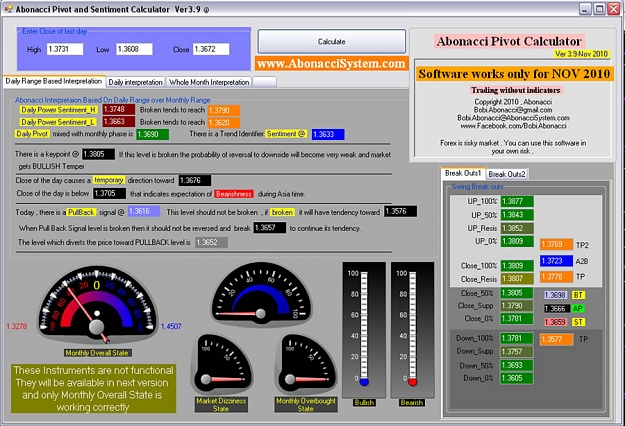Click the www.Facebook.com/Bobi.Abonacci text
Screen dimensions: 625x426
[513, 126]
